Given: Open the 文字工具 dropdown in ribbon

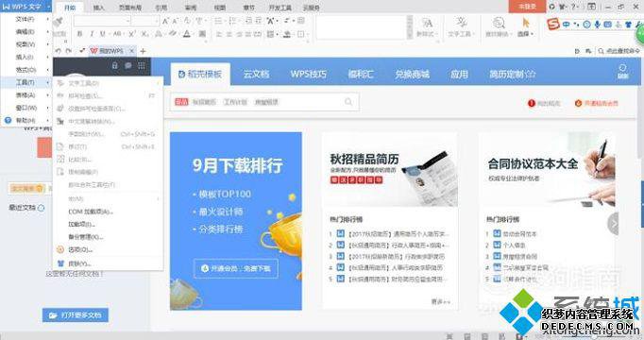Looking at the screenshot, I should point(461,27).
